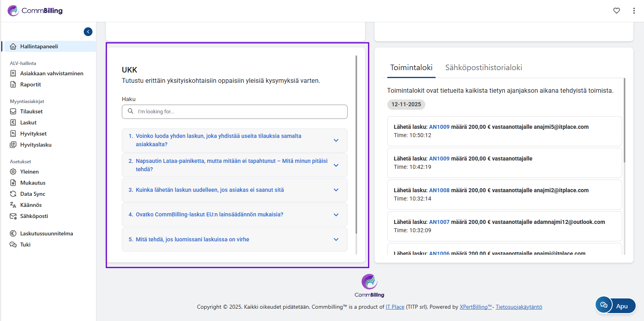Open the three-dot options menu
Image resolution: width=644 pixels, height=321 pixels.
click(634, 11)
